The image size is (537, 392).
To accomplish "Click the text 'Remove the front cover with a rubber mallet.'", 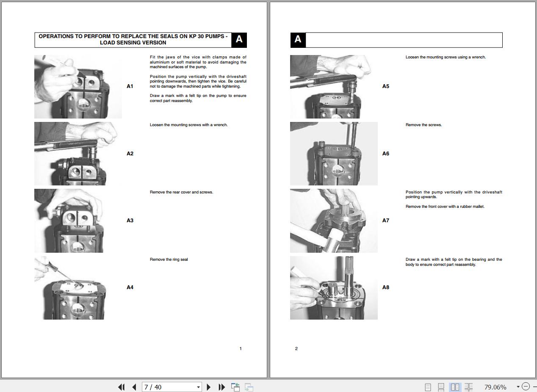I will point(445,207).
